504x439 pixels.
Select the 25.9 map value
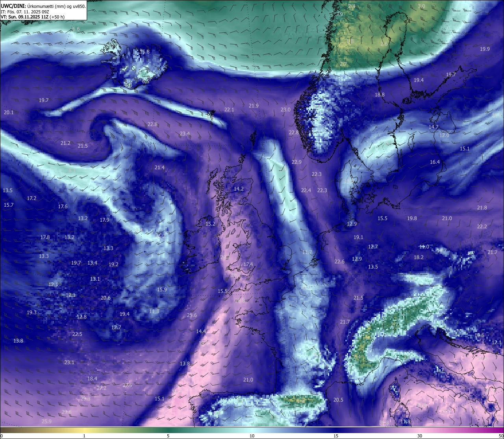click(46, 421)
